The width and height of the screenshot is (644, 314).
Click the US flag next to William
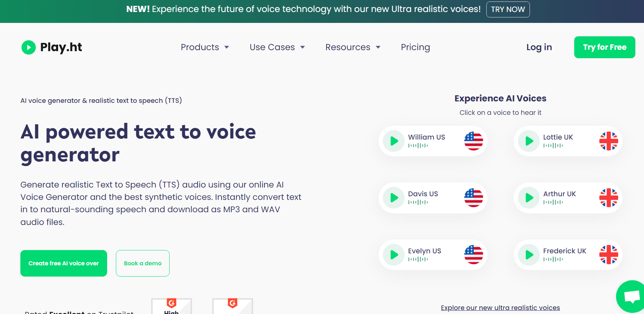(474, 141)
